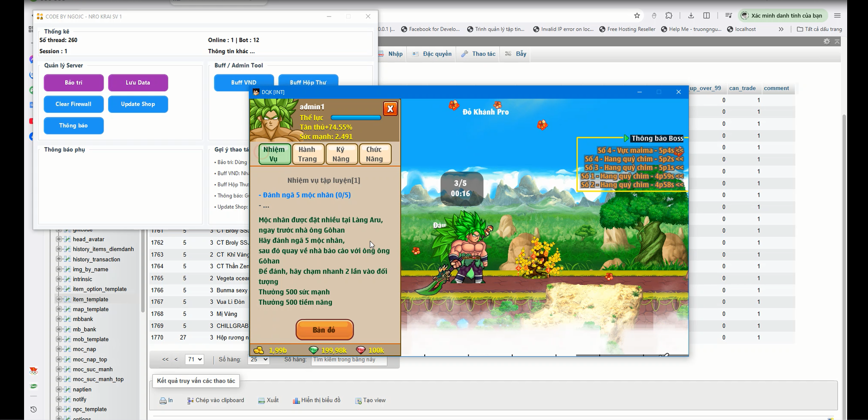
Task: Expand the head_avatar table node
Action: point(59,239)
